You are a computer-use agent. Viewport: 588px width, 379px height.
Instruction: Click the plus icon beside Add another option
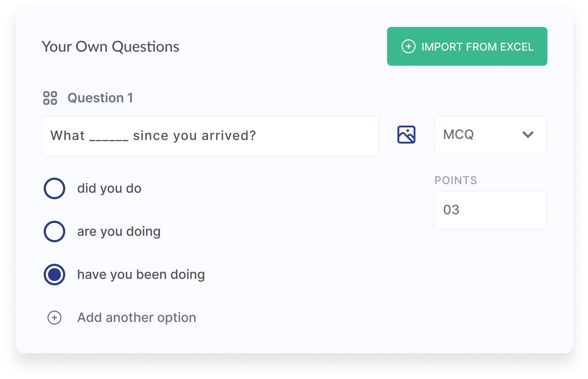(54, 318)
